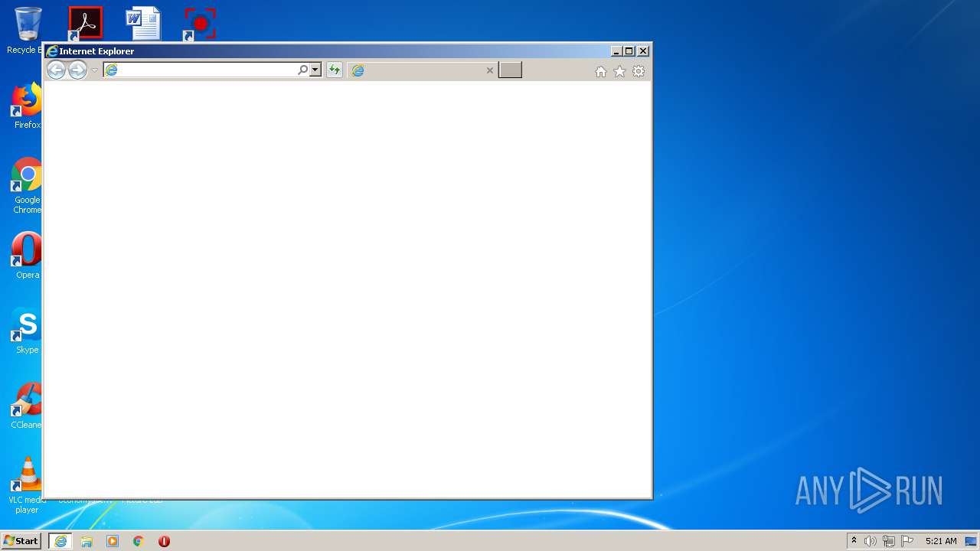Launch Chrome from the taskbar
Viewport: 980px width, 551px height.
coord(139,541)
